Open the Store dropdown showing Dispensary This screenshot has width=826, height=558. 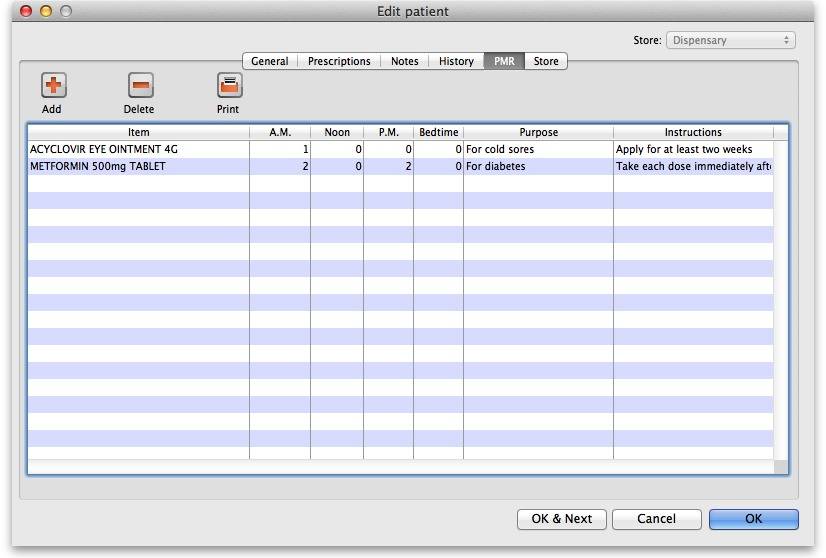[730, 40]
